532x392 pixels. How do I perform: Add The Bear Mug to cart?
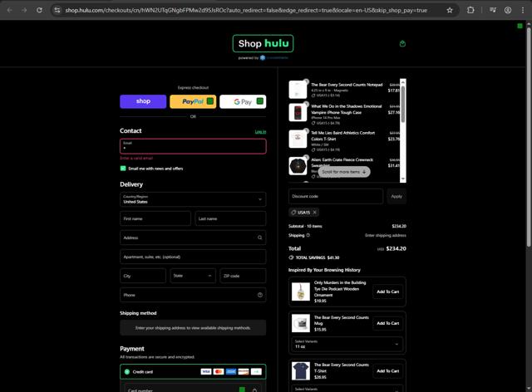tap(388, 323)
